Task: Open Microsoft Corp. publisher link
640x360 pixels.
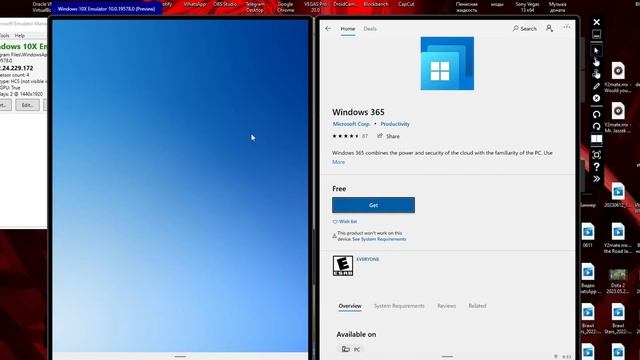Action: (x=351, y=124)
